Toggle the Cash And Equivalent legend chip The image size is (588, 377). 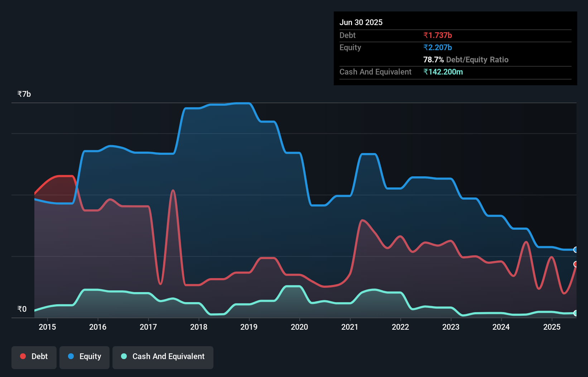point(163,357)
